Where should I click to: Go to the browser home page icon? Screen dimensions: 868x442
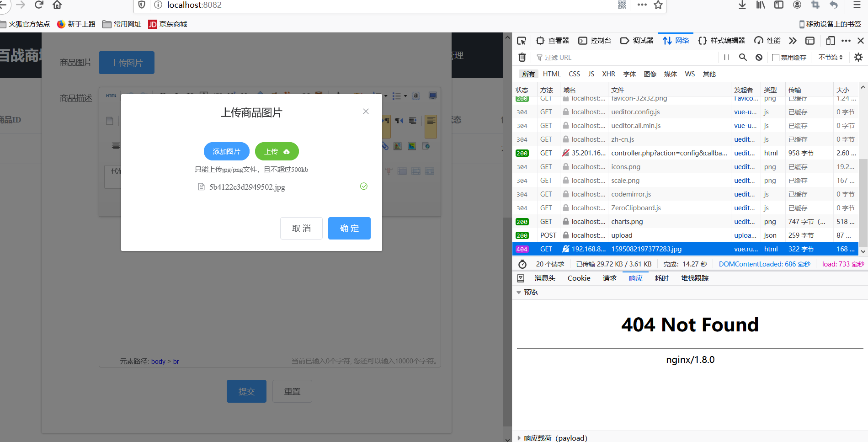(57, 5)
